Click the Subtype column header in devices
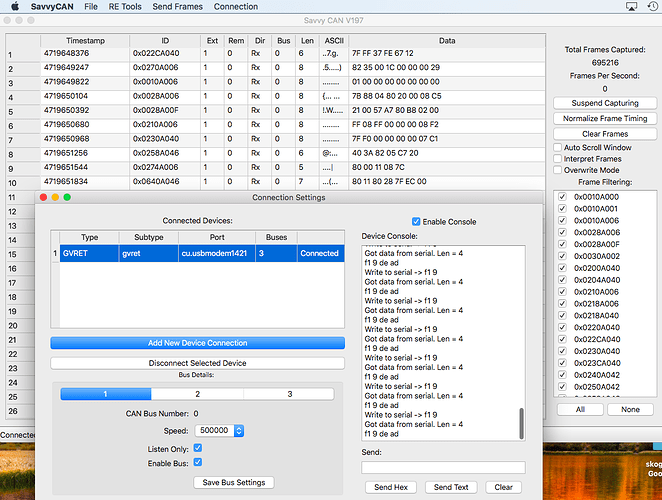 (149, 237)
